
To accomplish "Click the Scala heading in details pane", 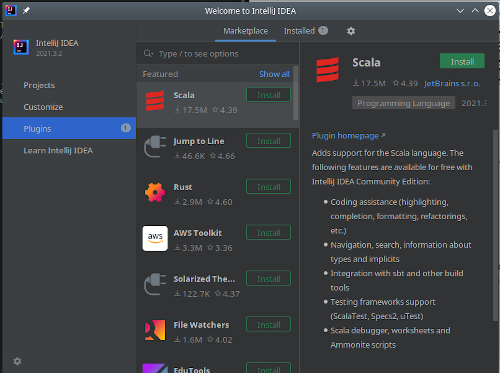I will pyautogui.click(x=366, y=62).
